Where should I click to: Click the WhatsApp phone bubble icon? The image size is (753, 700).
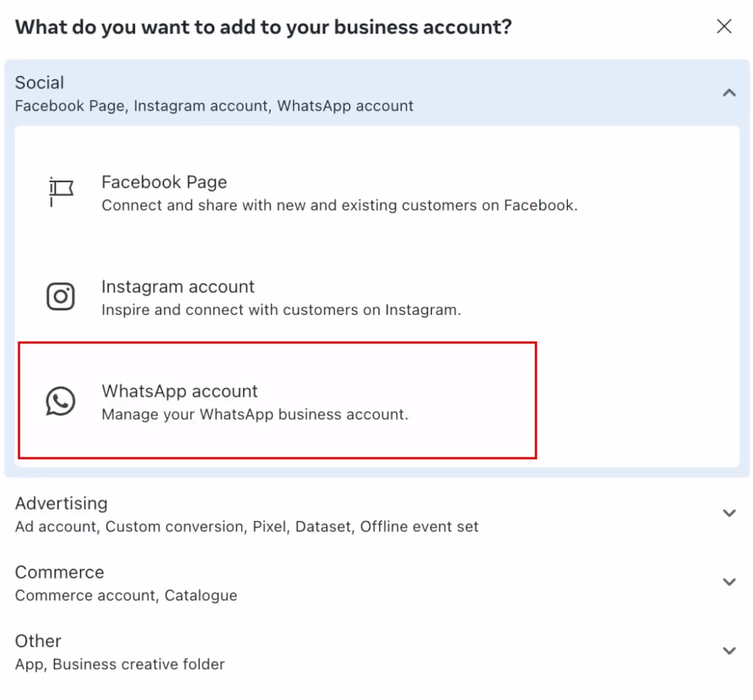61,401
